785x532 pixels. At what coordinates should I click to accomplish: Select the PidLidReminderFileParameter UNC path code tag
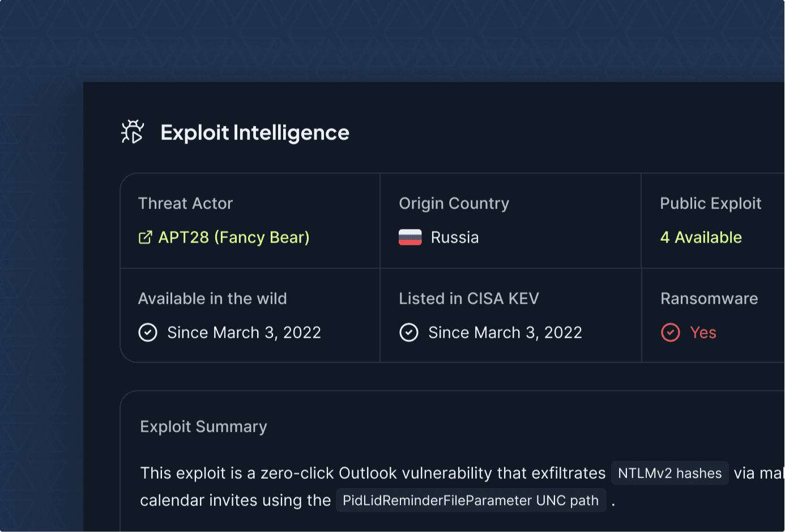471,500
